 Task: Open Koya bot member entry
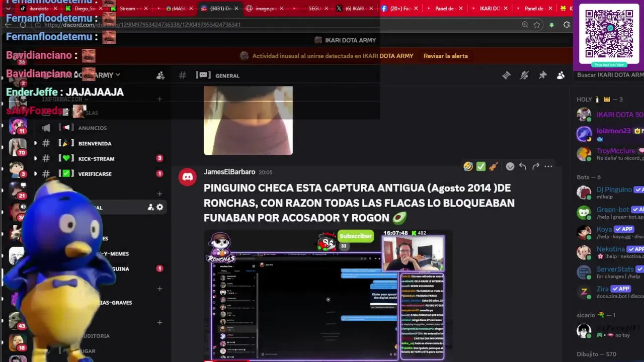pyautogui.click(x=610, y=232)
